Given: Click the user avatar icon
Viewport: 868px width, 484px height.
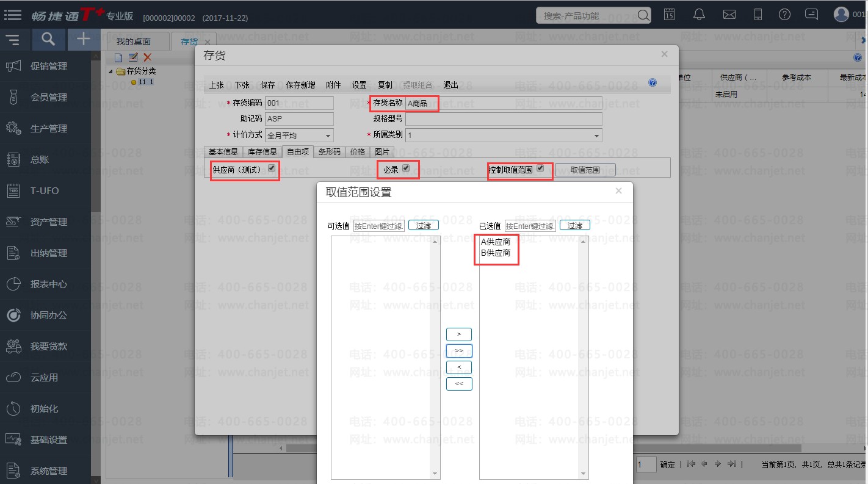Looking at the screenshot, I should (841, 15).
